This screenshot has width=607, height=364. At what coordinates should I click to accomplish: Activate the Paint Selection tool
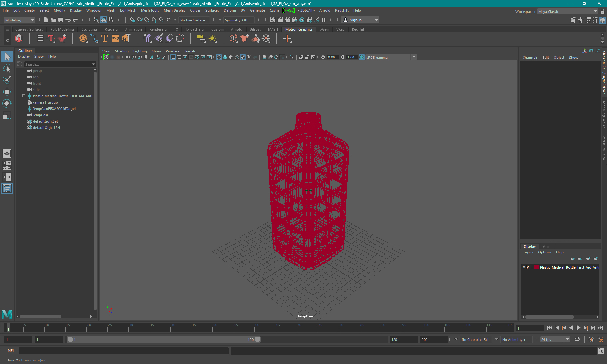(7, 80)
